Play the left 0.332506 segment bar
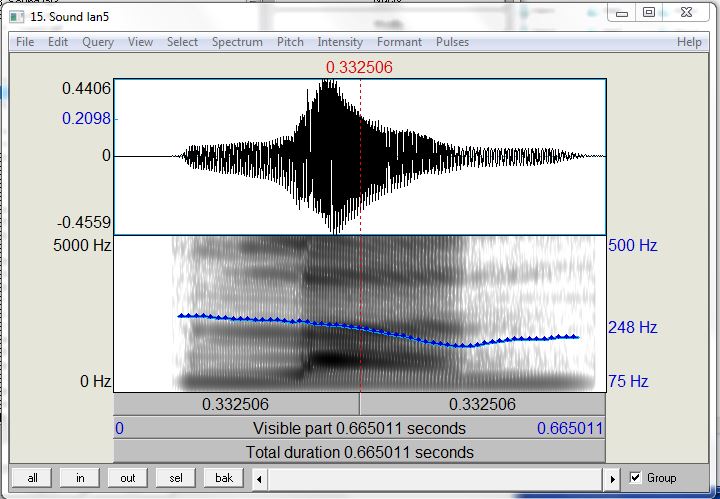Screen dimensions: 720x499 [x=236, y=404]
